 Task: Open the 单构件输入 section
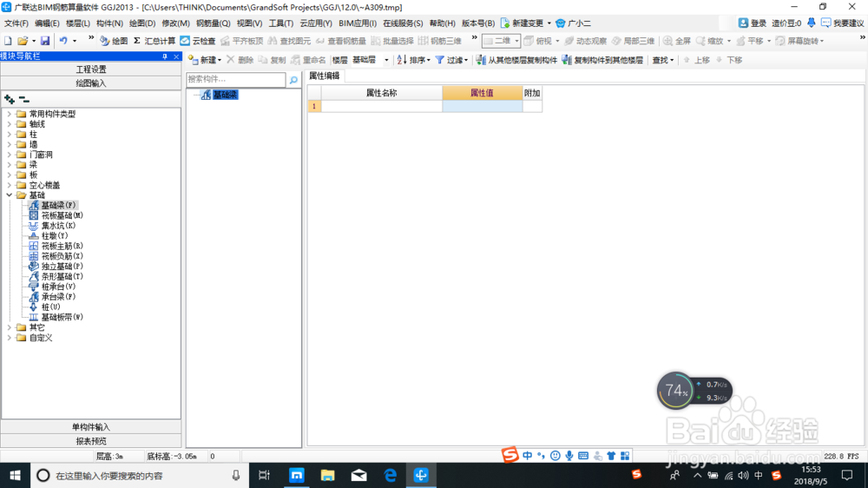[x=91, y=427]
